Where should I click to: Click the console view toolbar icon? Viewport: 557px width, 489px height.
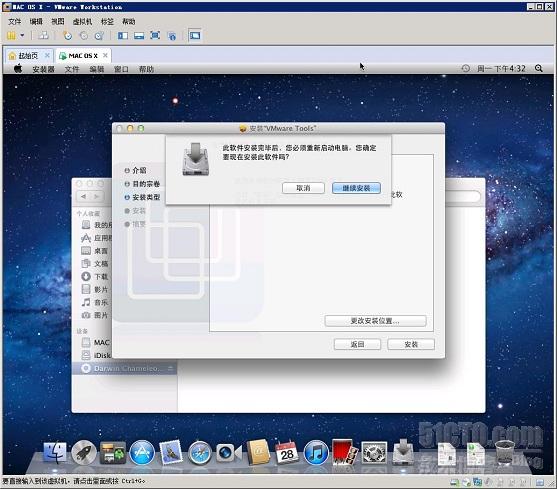coord(195,36)
